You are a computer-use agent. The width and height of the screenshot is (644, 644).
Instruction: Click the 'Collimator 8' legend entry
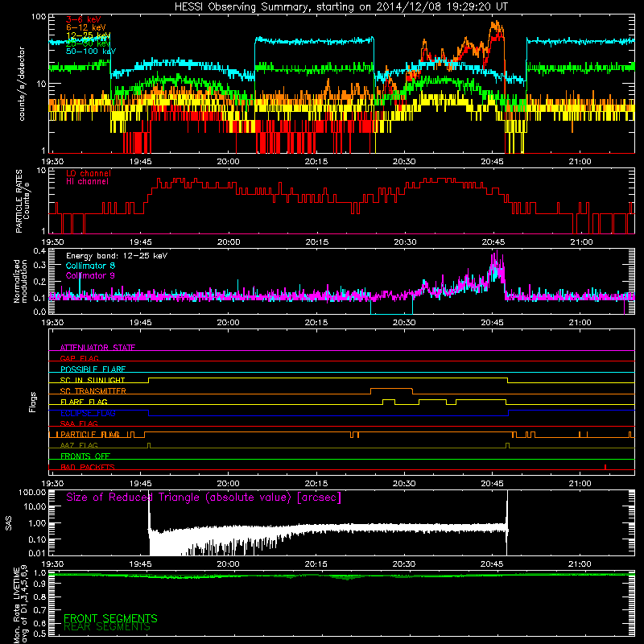tap(90, 266)
